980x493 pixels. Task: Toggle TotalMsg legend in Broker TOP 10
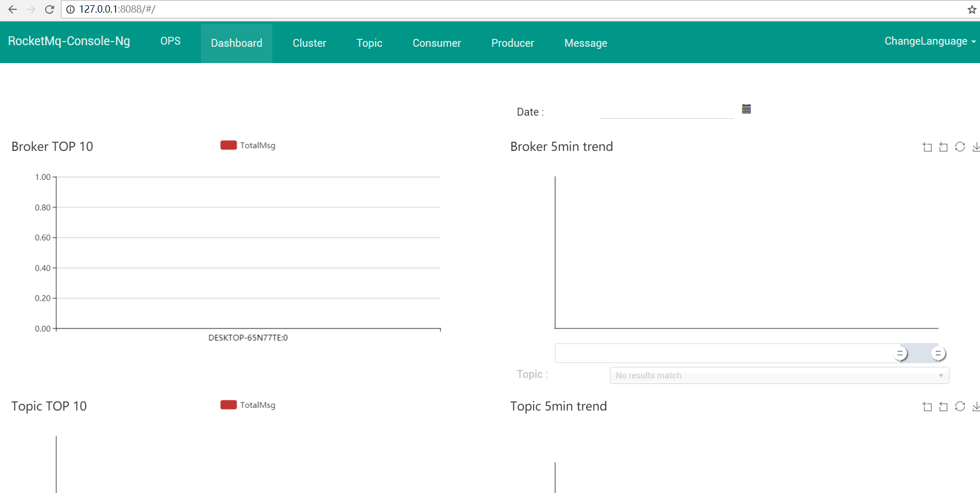(248, 146)
